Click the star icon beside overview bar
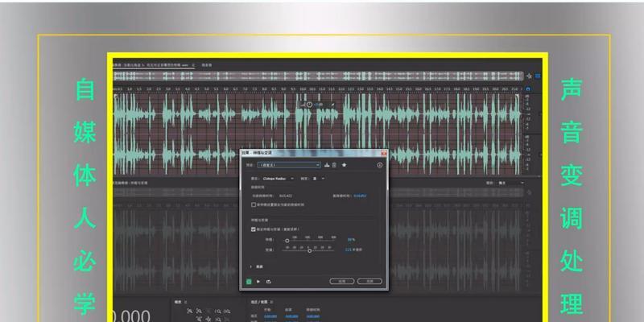 [530, 76]
